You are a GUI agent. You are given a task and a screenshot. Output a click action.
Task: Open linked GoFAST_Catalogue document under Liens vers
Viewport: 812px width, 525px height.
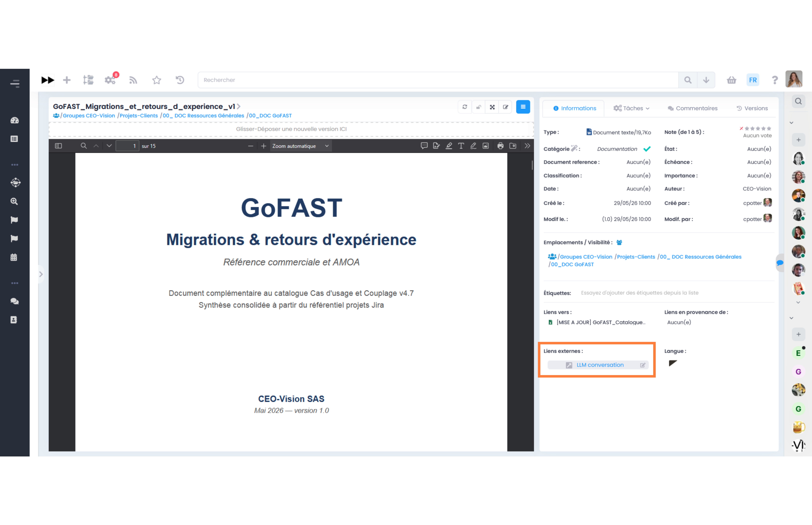click(x=600, y=322)
